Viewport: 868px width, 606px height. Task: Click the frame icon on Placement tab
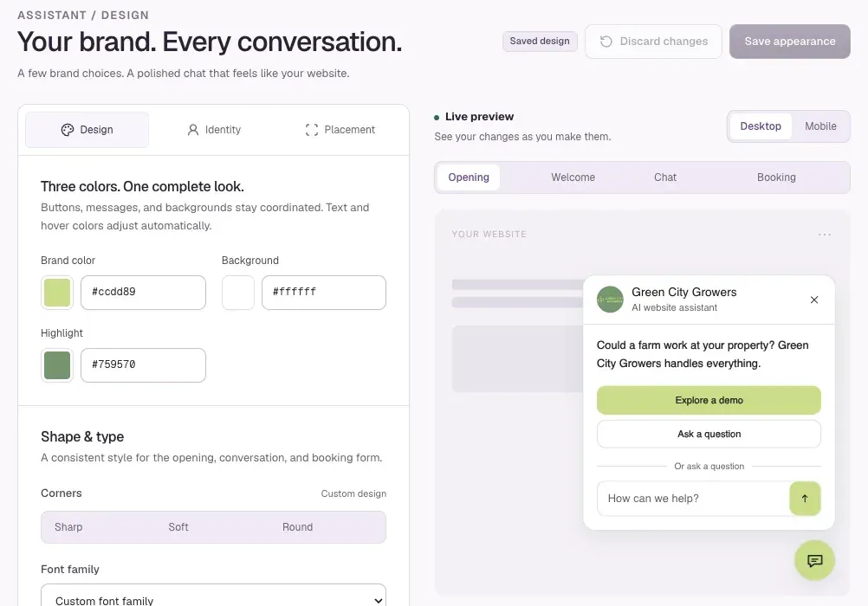click(x=312, y=130)
